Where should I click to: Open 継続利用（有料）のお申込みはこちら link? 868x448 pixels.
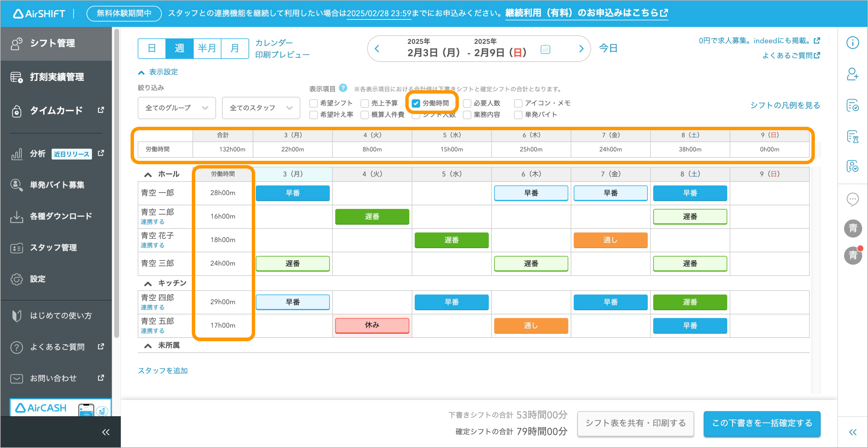[x=586, y=13]
